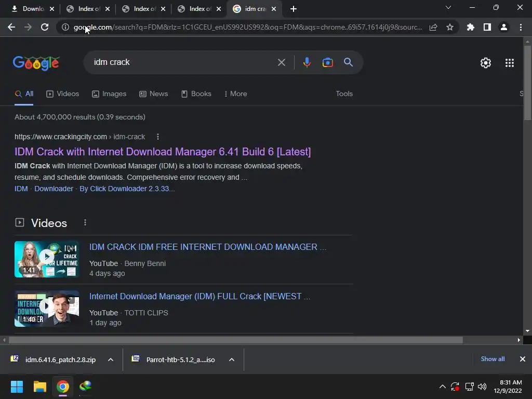
Task: Show hidden system tray icons
Action: coord(443,387)
